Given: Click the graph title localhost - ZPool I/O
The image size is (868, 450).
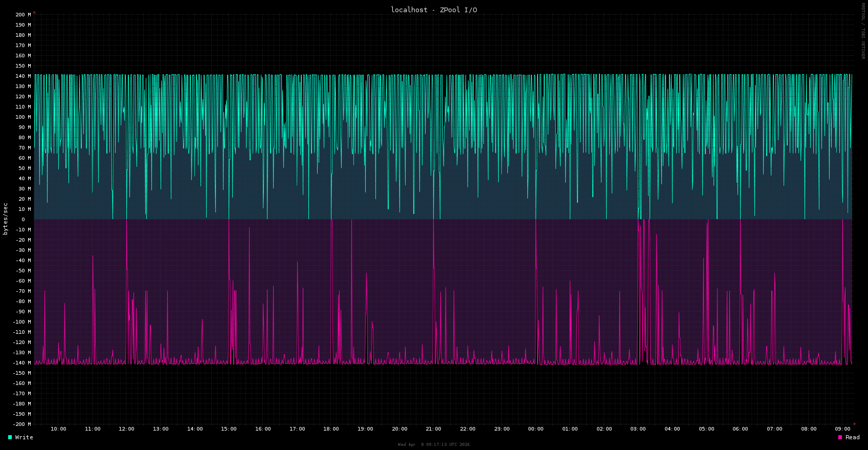Looking at the screenshot, I should click(x=434, y=10).
